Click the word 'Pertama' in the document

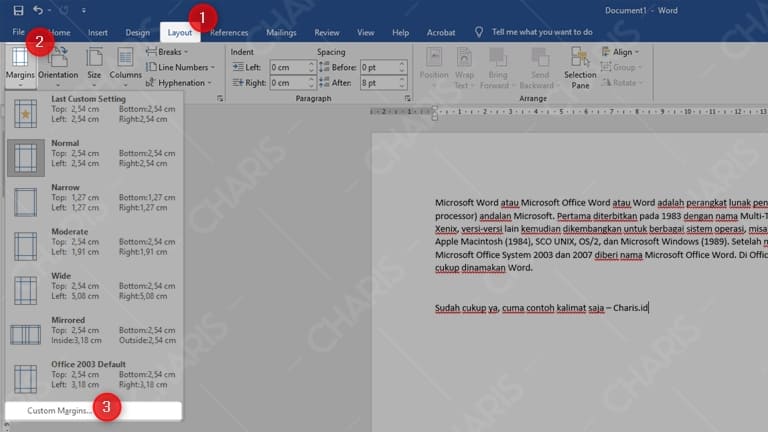(x=572, y=216)
